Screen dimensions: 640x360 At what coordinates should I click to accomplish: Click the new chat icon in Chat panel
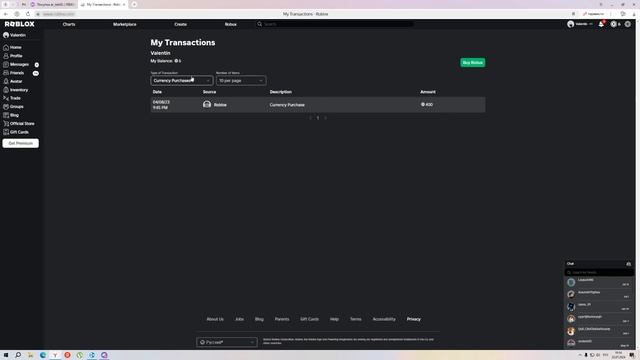click(629, 264)
